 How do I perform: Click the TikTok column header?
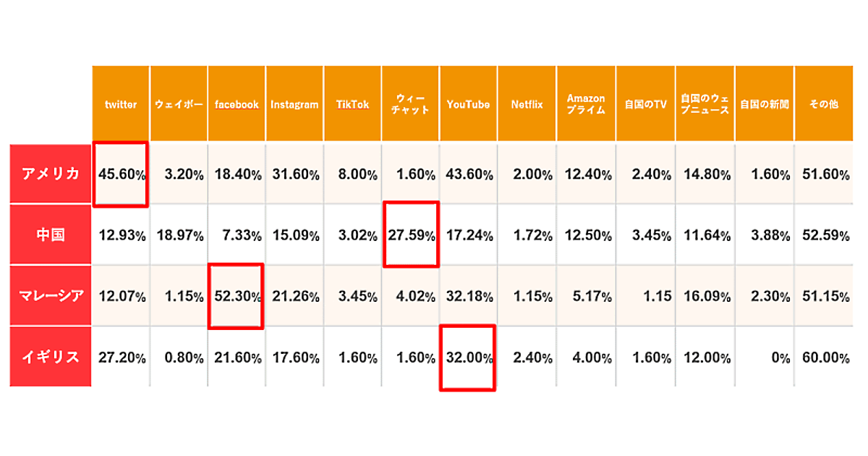pyautogui.click(x=352, y=104)
